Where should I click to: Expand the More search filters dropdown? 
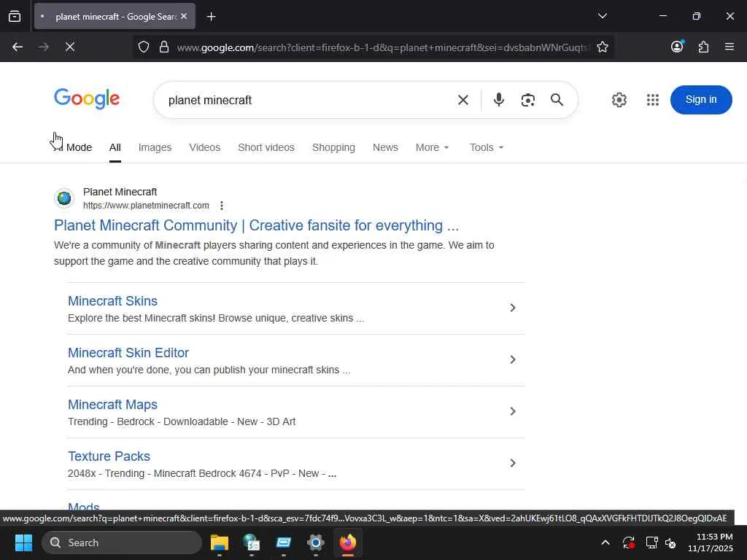click(x=432, y=147)
